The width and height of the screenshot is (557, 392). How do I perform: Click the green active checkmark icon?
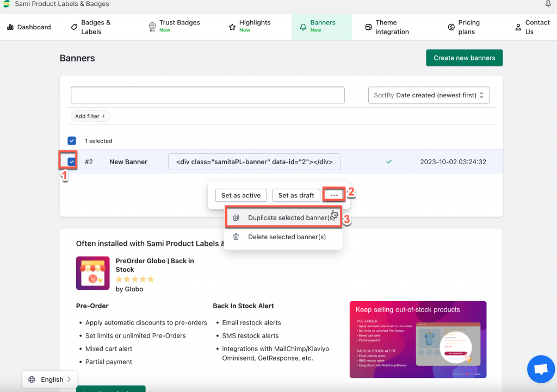click(389, 161)
